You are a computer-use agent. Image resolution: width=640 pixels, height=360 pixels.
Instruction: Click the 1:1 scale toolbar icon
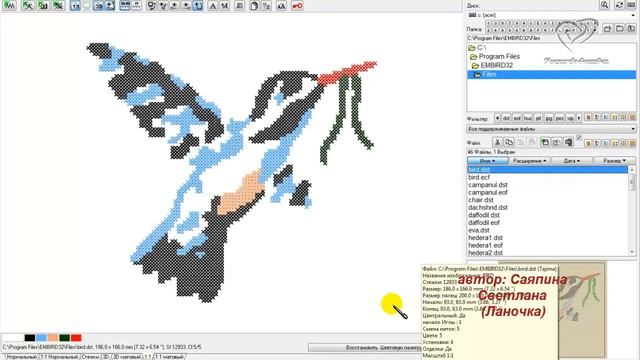[x=75, y=6]
